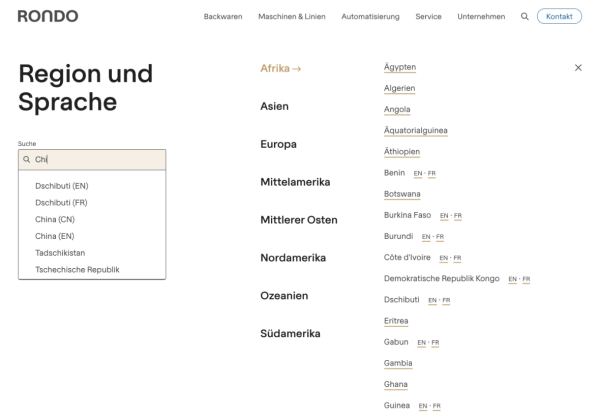
Task: Select the Afrika region
Action: tap(280, 68)
